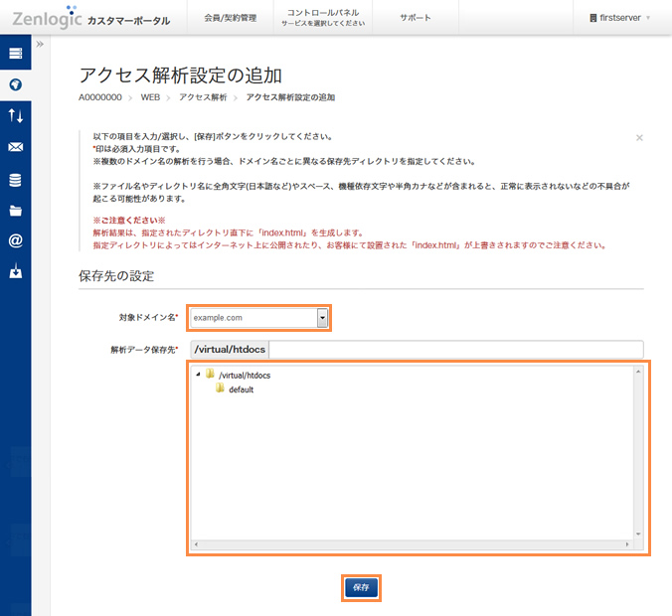Screen dimensions: 672x616
Task: Click the up-down arrows transfer icon
Action: (15, 116)
